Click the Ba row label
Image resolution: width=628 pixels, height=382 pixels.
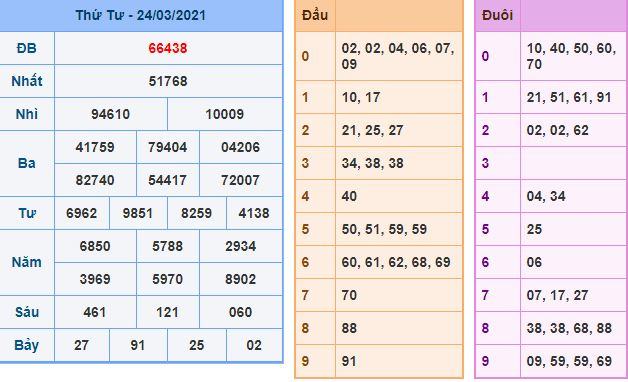tap(27, 163)
